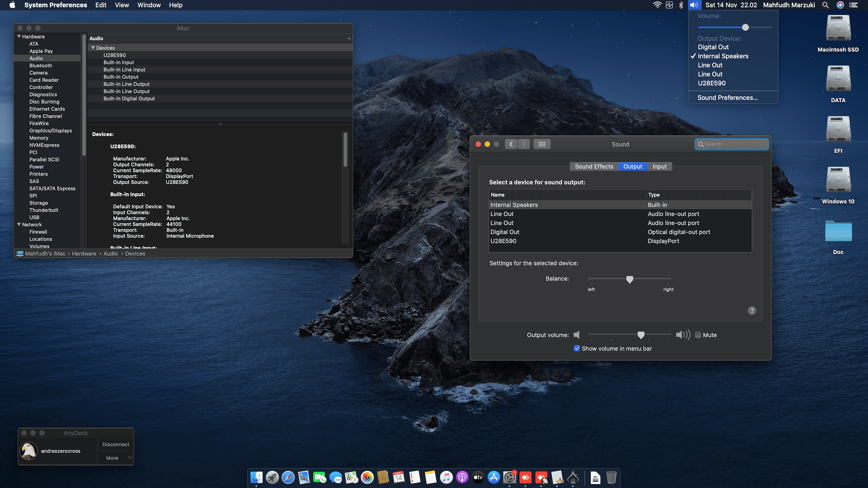Open Calendar from the Dock

tap(398, 478)
